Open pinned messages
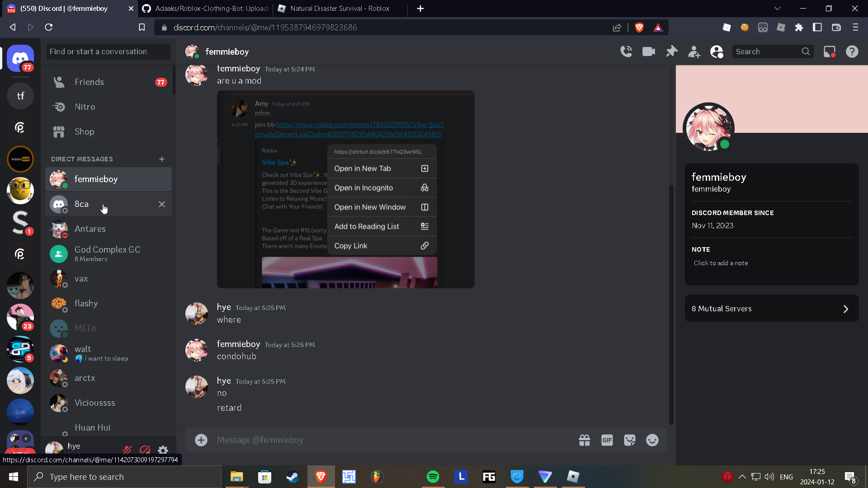Viewport: 868px width, 488px height. (672, 52)
